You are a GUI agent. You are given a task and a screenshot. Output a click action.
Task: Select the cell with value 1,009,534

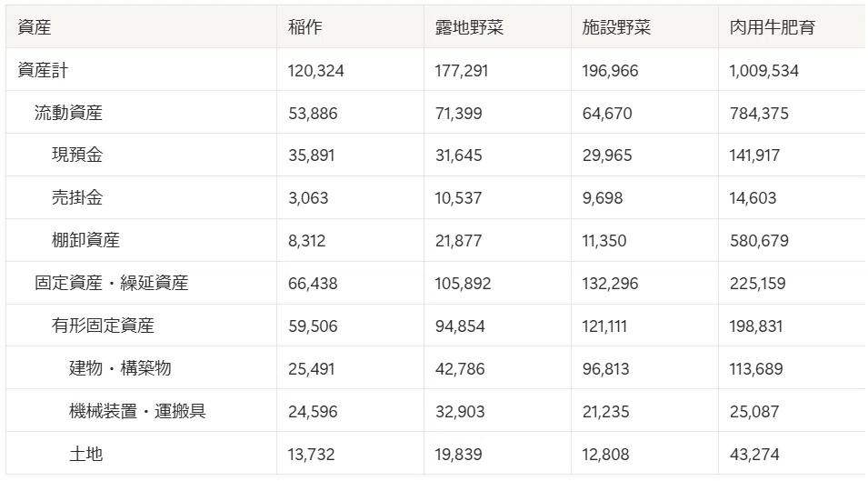(x=763, y=71)
